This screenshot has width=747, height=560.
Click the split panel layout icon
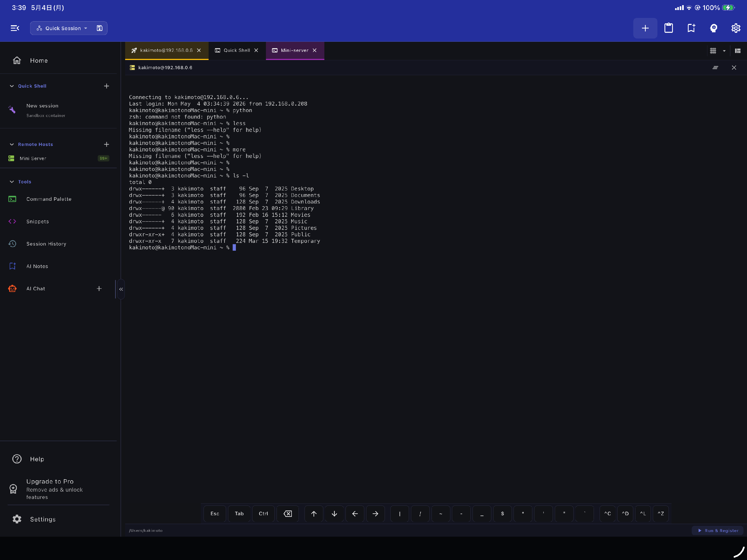737,51
